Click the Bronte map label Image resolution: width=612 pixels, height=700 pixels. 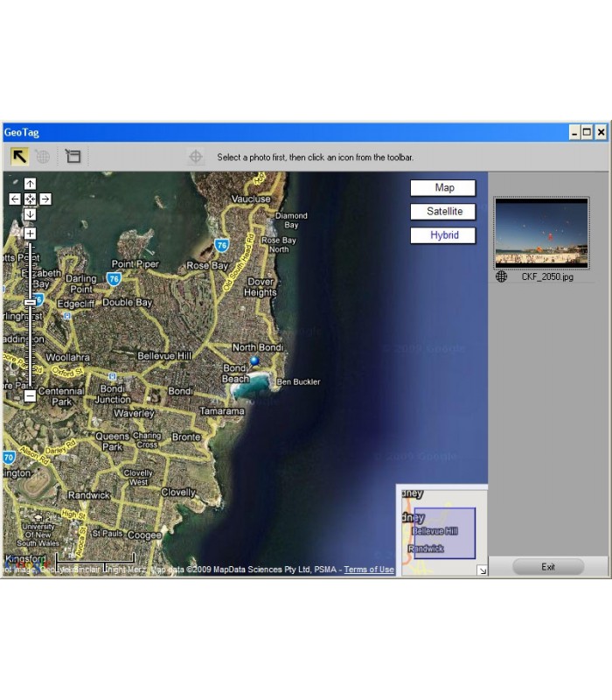tap(186, 437)
